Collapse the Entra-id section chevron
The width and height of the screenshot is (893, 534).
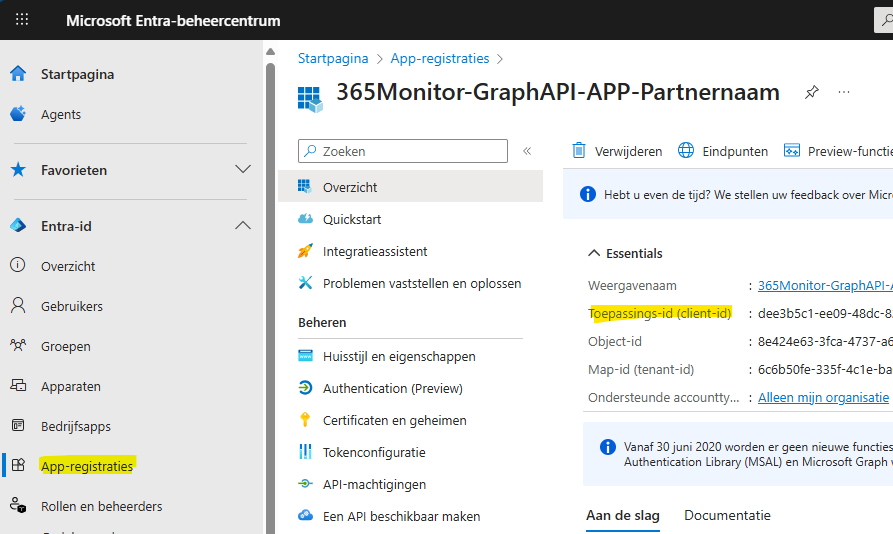point(243,225)
